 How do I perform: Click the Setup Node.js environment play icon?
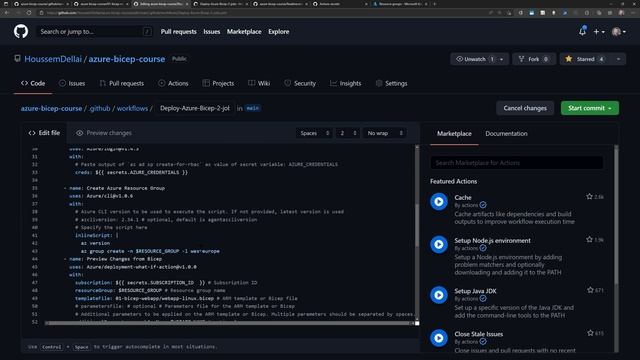click(439, 244)
